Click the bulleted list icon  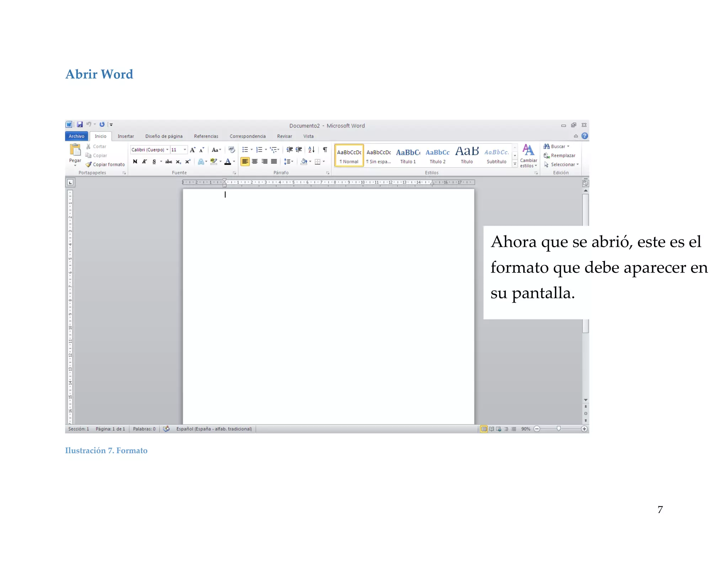click(245, 150)
